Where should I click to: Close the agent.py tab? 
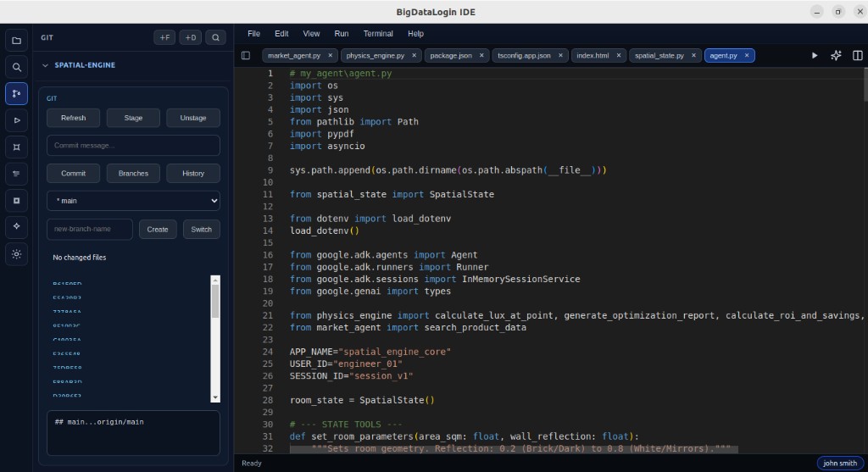746,55
